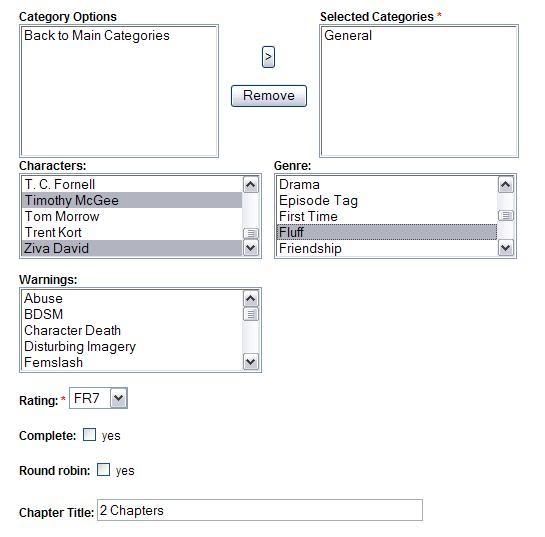Select Tom Morrow in Characters list

pos(132,216)
